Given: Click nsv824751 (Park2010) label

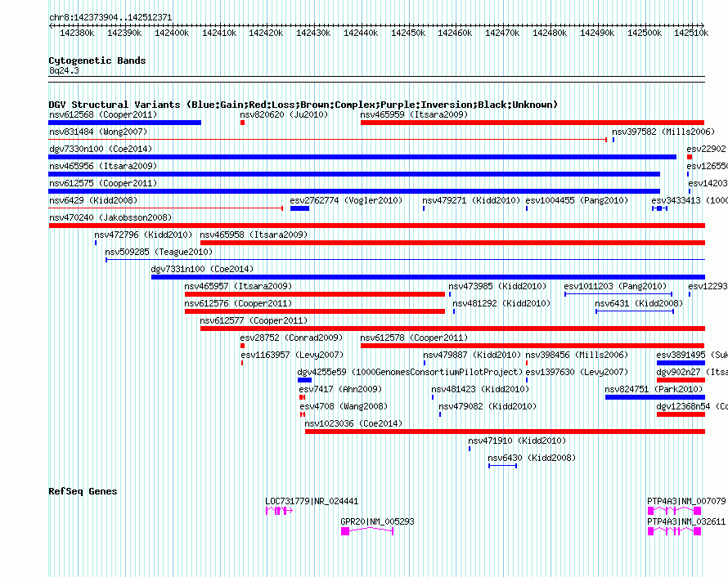Looking at the screenshot, I should point(654,389).
